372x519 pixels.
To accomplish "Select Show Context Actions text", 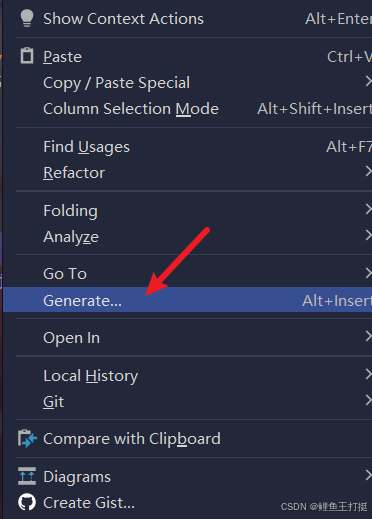I will tap(123, 19).
